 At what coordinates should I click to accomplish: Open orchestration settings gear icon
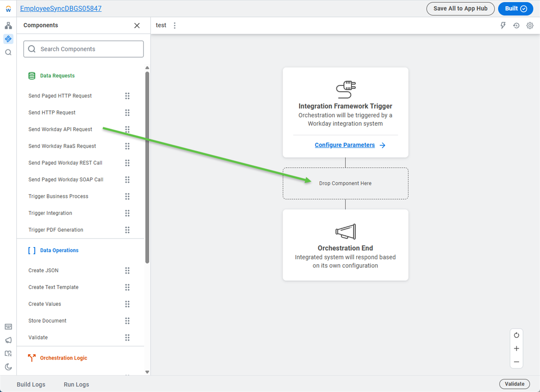click(530, 26)
